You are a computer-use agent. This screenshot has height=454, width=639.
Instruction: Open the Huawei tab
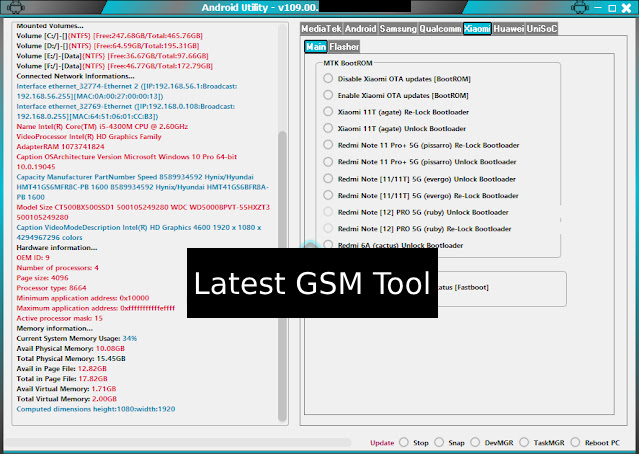509,29
